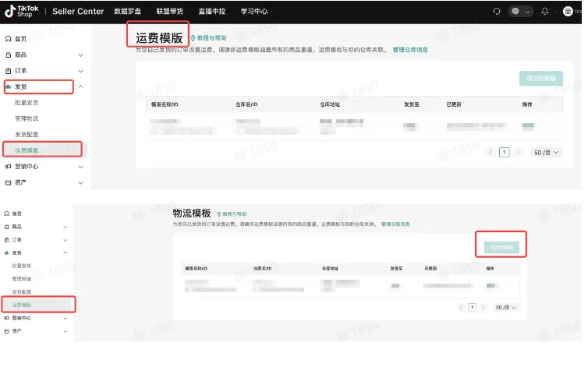Open 数据罗盘 in the top navigation

tap(127, 11)
